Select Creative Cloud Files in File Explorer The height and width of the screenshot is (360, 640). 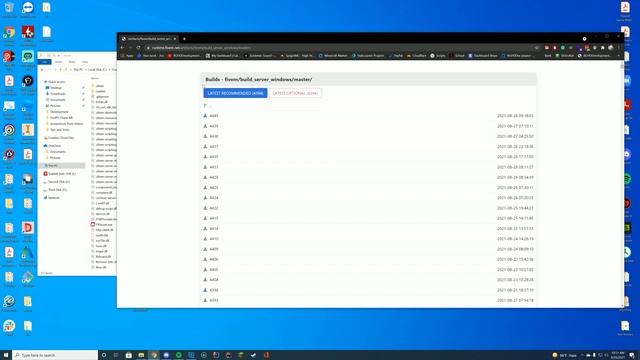59,138
